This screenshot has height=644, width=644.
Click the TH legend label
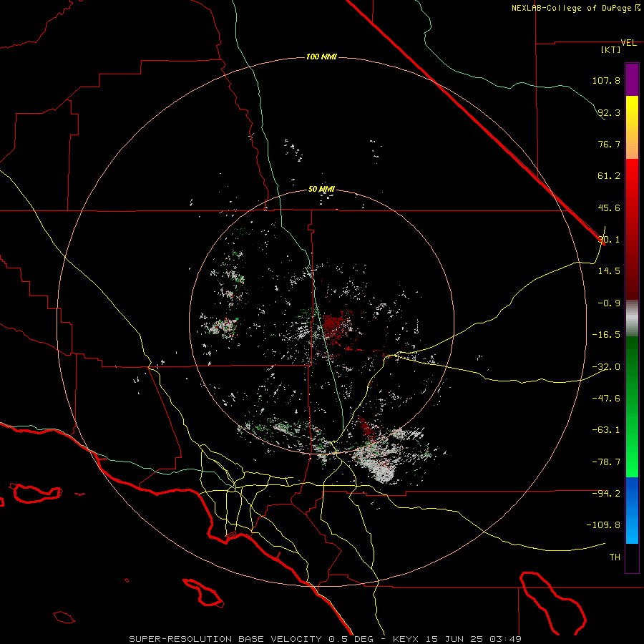[615, 557]
